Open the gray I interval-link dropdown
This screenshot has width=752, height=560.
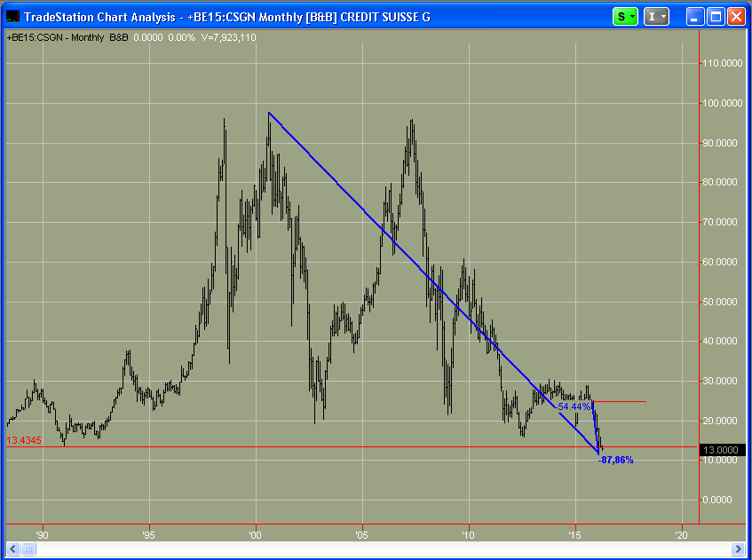656,17
